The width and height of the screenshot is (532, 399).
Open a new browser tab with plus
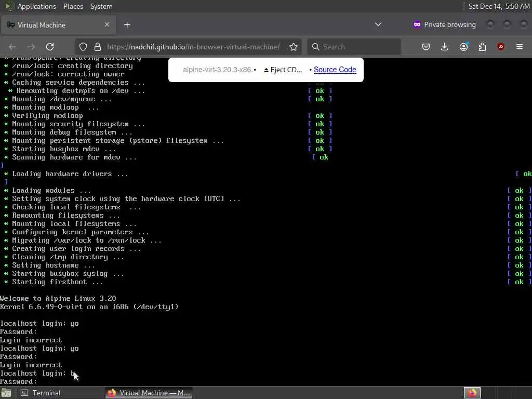(127, 25)
